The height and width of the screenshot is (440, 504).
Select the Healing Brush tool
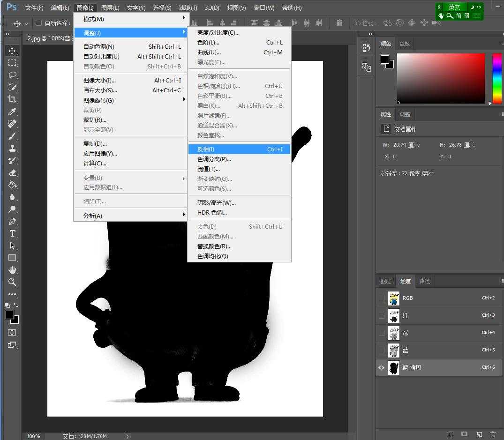click(12, 124)
